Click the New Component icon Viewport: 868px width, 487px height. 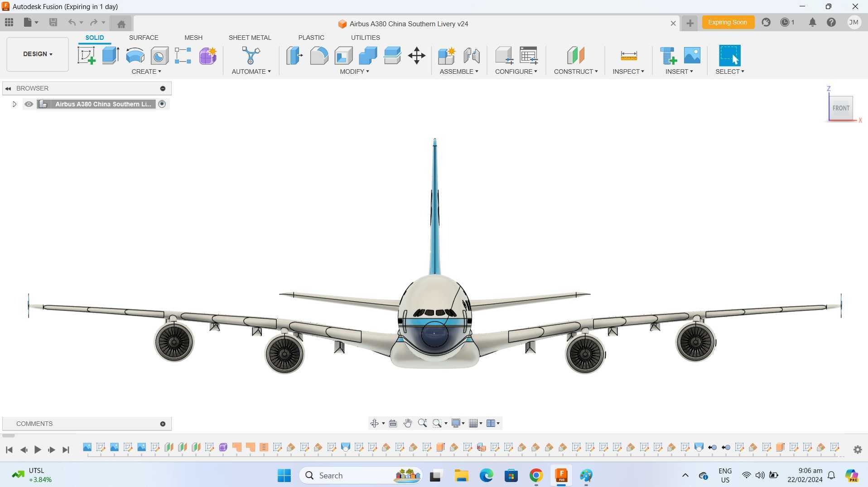tap(447, 56)
